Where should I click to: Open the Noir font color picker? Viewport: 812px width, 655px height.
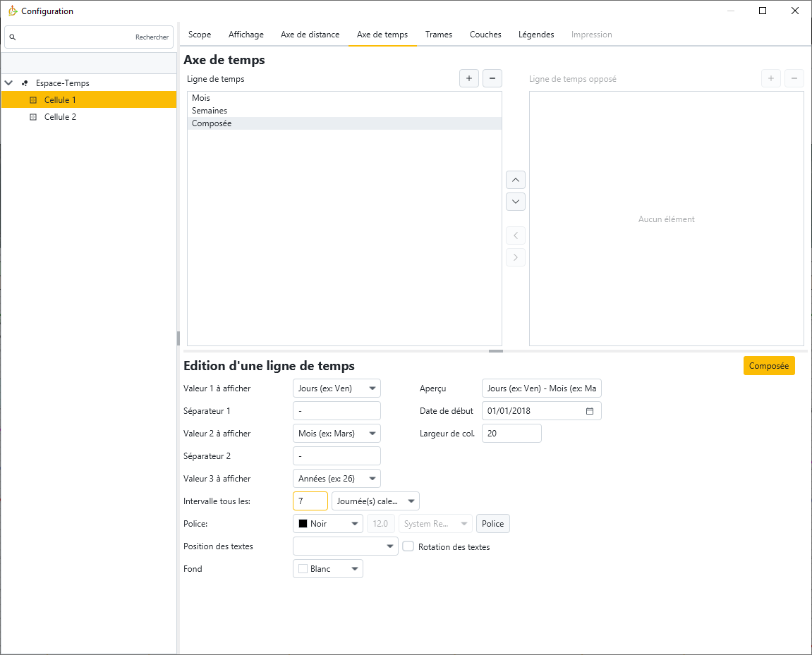[x=327, y=524]
